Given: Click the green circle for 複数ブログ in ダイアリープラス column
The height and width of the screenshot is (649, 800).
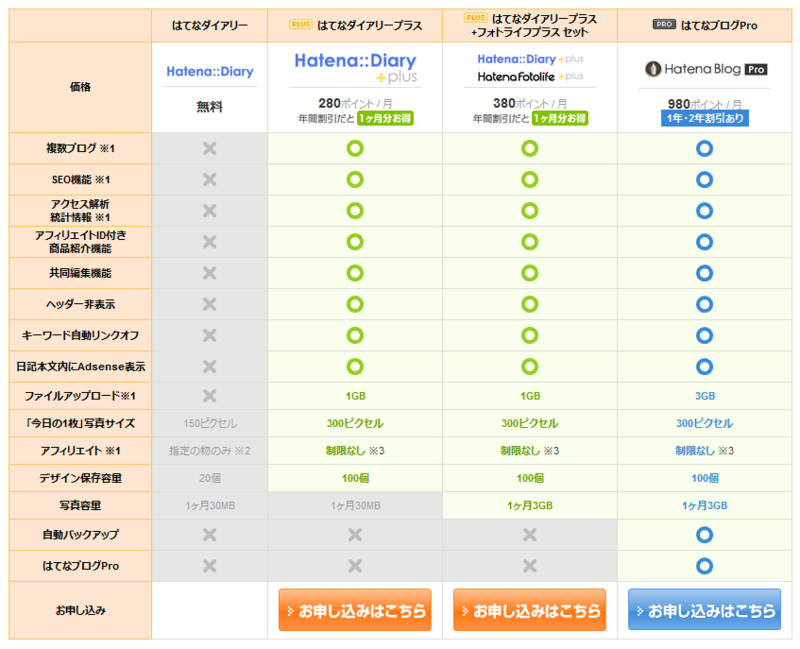Looking at the screenshot, I should tap(355, 148).
